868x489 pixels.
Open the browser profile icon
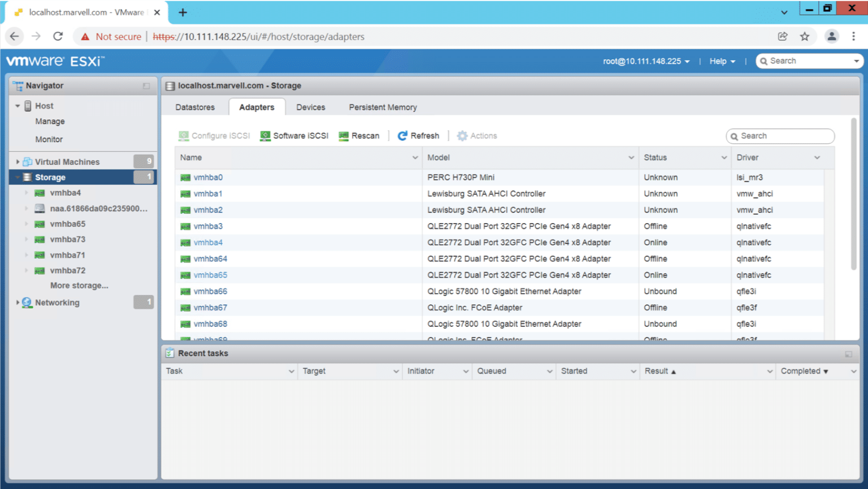[832, 36]
